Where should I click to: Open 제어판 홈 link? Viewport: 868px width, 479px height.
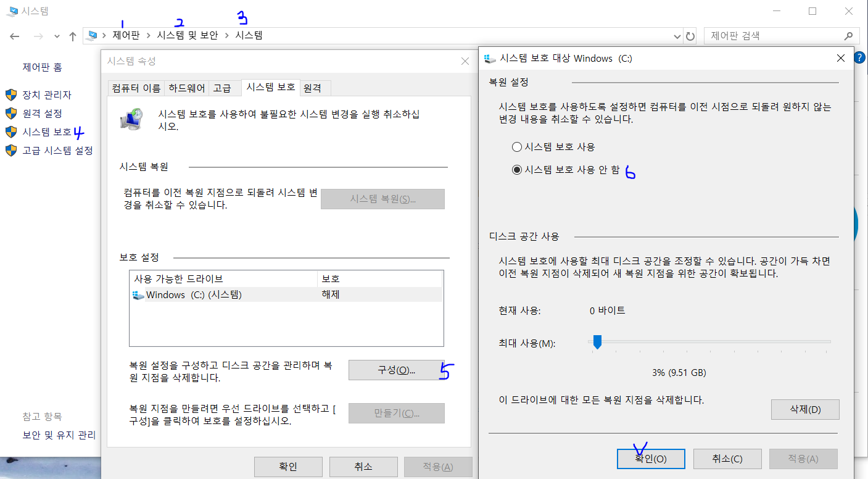tap(43, 67)
